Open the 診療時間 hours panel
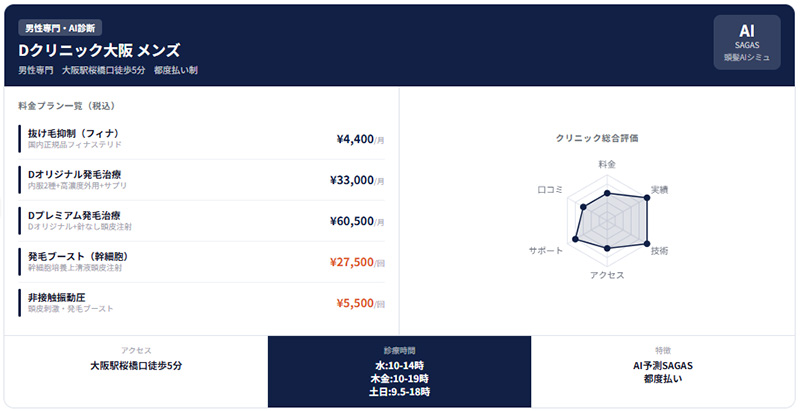 399,371
